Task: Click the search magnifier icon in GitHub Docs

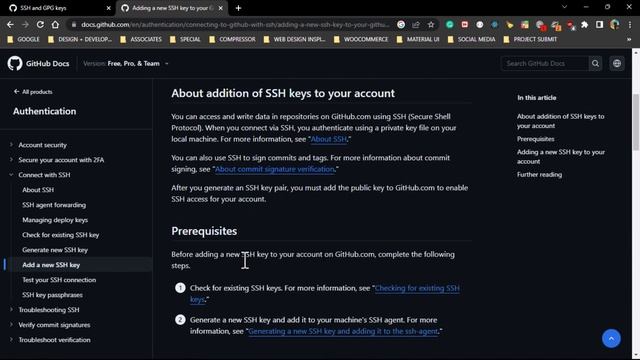Action: [596, 64]
